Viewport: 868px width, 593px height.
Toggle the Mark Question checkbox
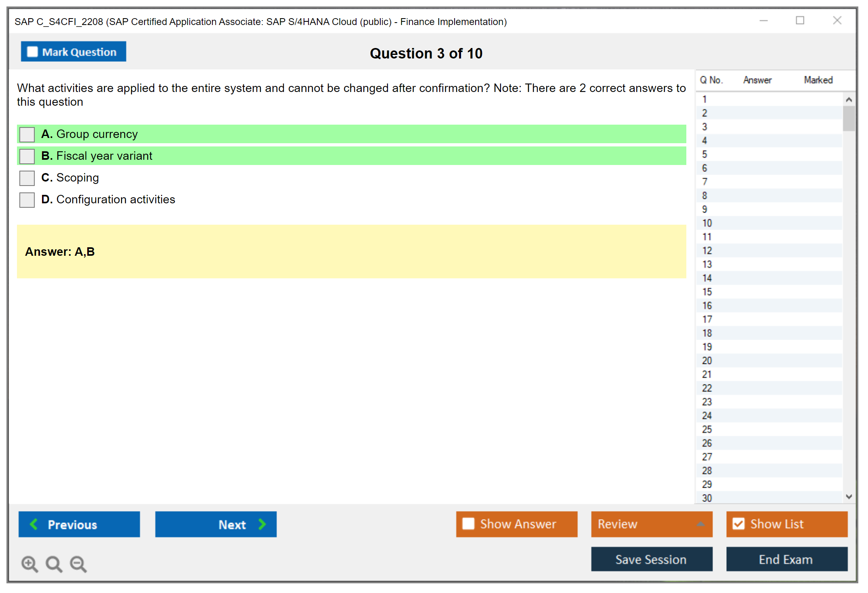click(32, 52)
